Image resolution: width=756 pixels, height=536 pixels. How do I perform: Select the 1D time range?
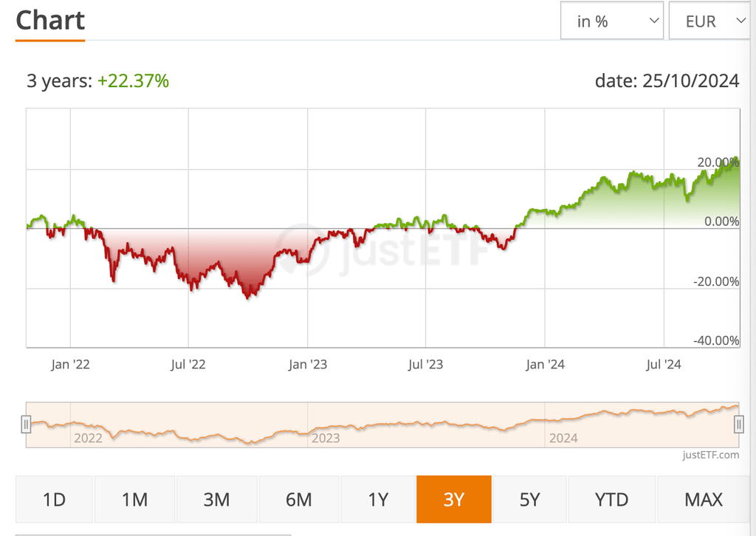pyautogui.click(x=55, y=500)
